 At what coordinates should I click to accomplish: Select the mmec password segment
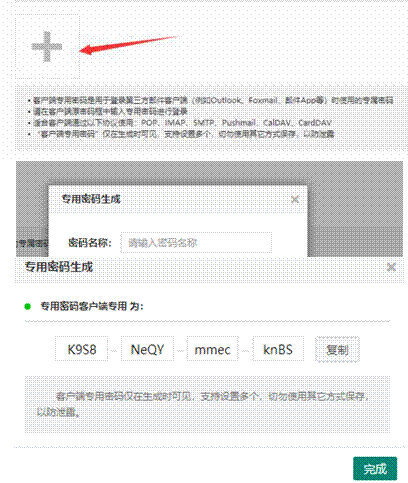point(212,349)
